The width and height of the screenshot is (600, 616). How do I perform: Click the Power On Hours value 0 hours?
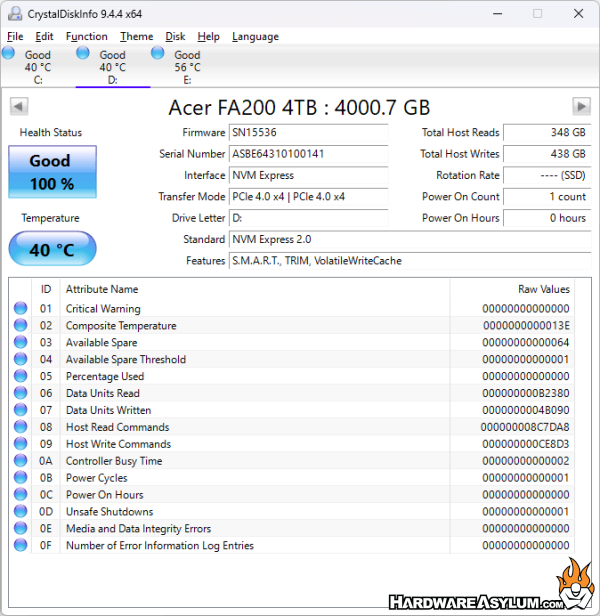point(547,218)
